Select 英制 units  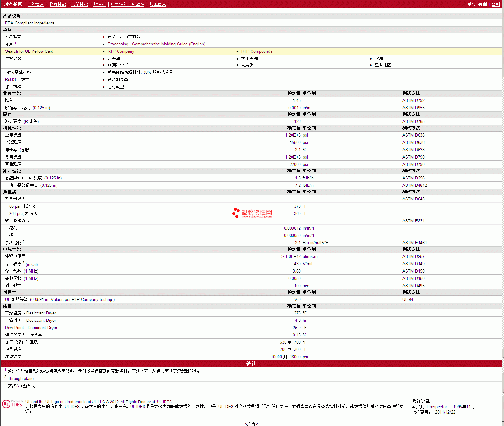pos(483,4)
